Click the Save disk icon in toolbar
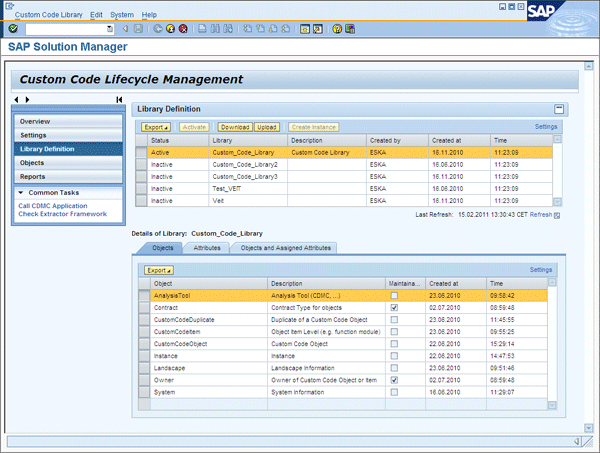This screenshot has height=453, width=600. pos(138,29)
